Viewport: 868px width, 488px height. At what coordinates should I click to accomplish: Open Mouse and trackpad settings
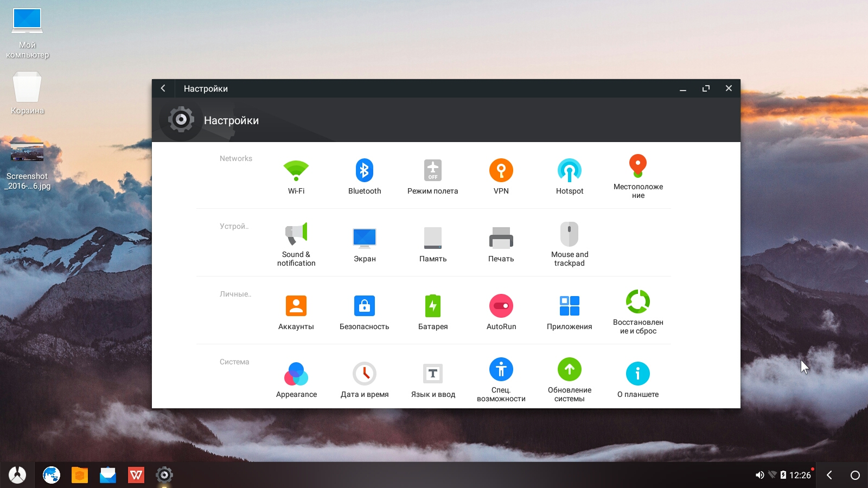coord(570,245)
